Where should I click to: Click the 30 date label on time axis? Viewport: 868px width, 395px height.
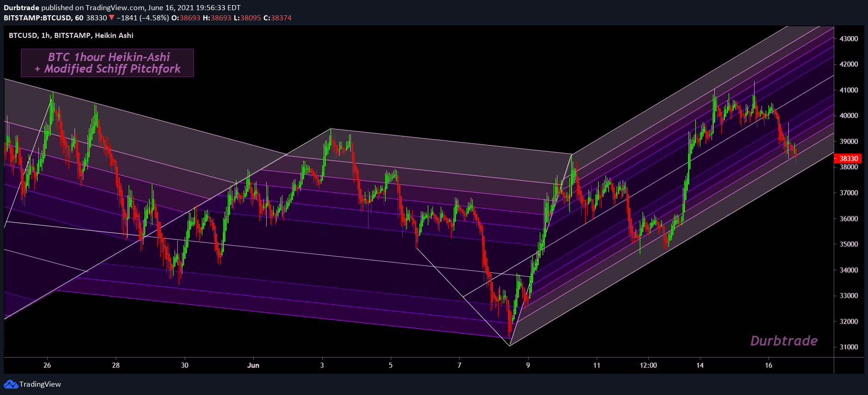[185, 365]
